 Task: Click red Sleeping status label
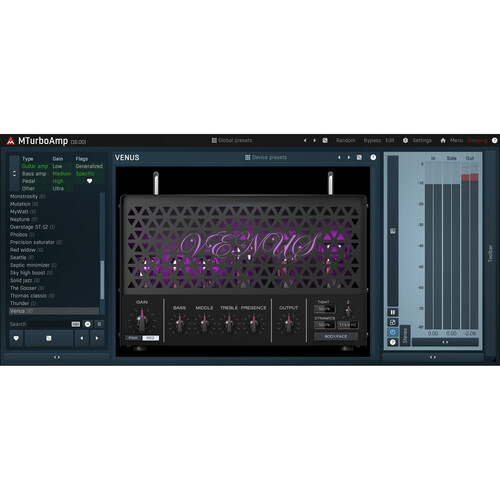(478, 140)
